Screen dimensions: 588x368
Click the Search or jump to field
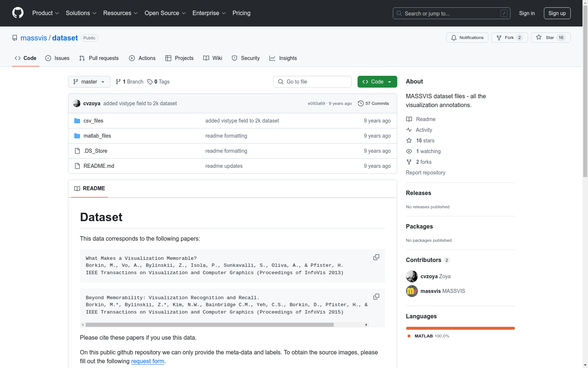[x=452, y=13]
